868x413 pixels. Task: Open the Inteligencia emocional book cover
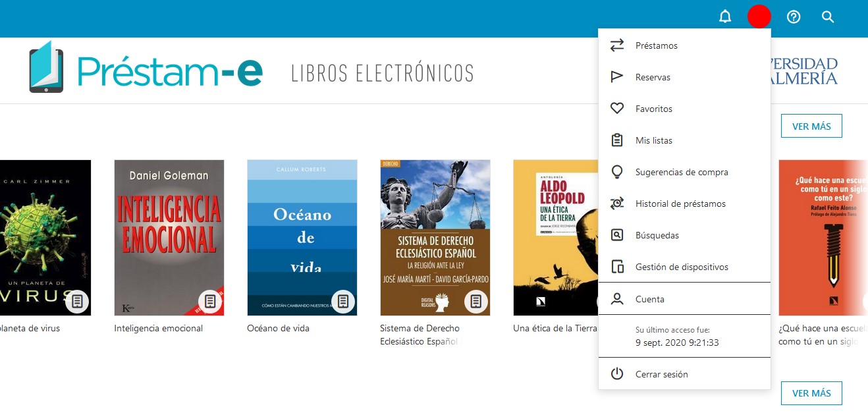169,238
